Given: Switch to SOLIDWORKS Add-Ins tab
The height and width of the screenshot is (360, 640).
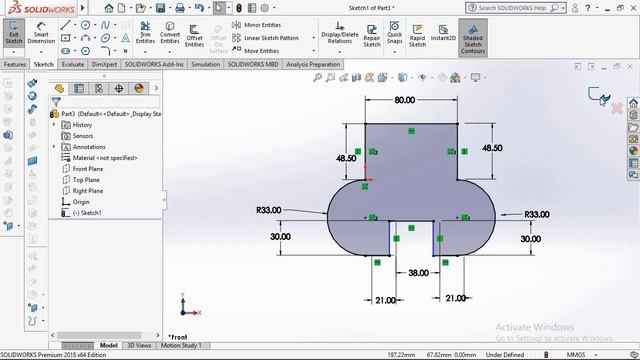Looking at the screenshot, I should [154, 64].
